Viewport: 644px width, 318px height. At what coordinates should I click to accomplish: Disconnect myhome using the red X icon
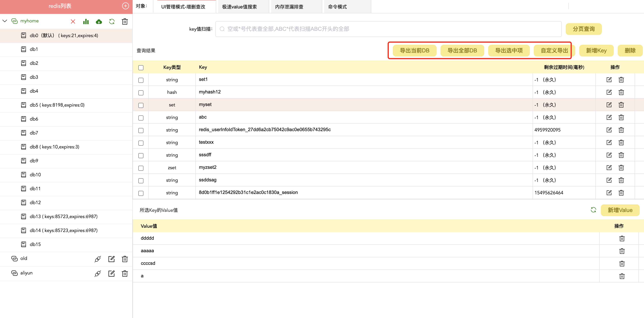[x=73, y=22]
